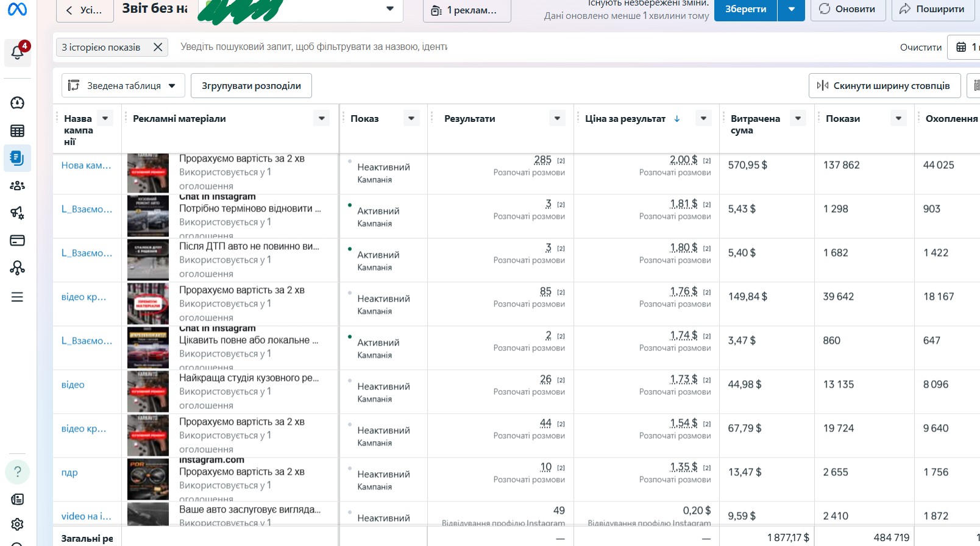Open account overview gauge icon in sidebar

[18, 102]
